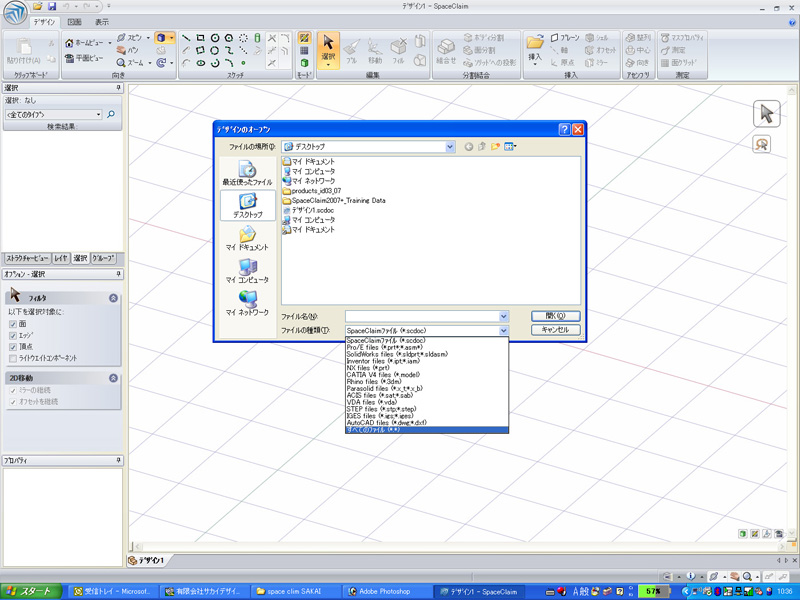Click the ホームビュー (Home view) icon
Image resolution: width=800 pixels, height=600 pixels.
(x=71, y=42)
